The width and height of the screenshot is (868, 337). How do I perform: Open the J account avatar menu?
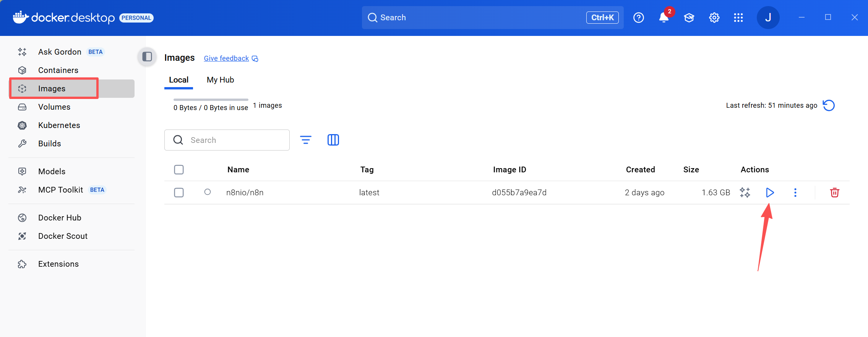pos(768,18)
